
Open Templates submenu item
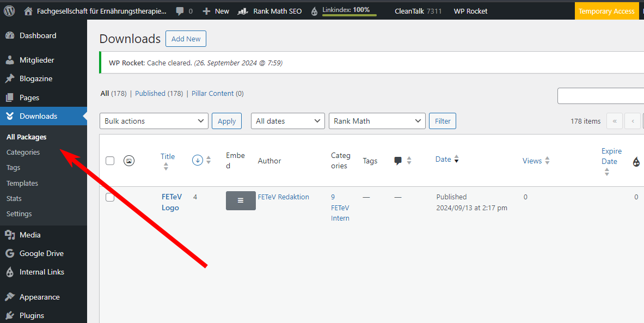22,183
